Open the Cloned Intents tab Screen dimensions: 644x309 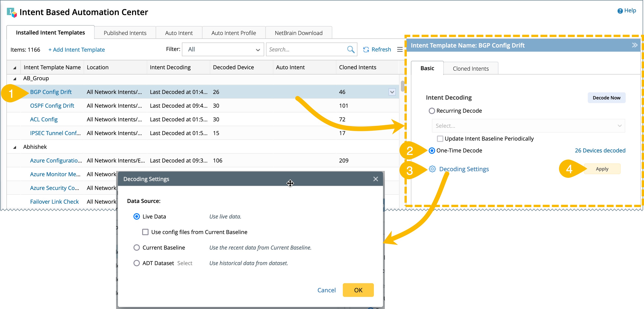(471, 69)
